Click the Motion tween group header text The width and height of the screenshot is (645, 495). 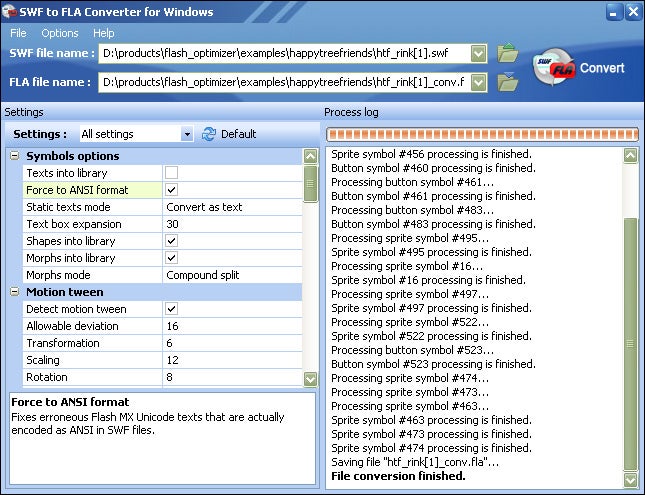coord(65,292)
